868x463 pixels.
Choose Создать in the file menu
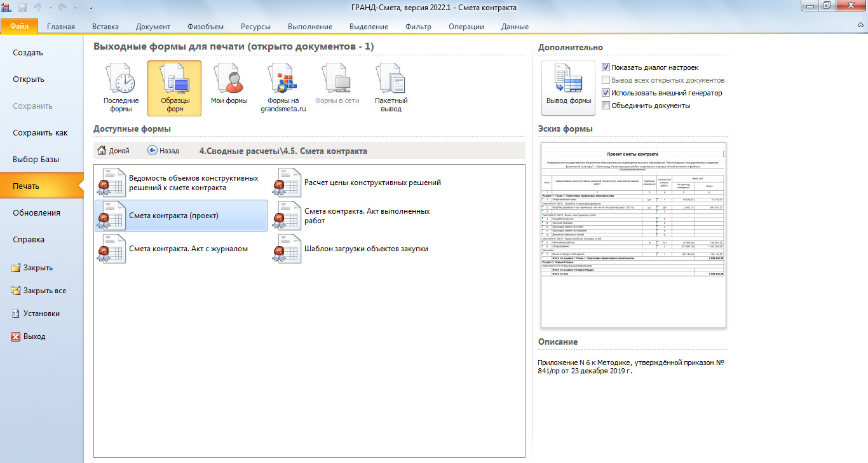(41, 53)
